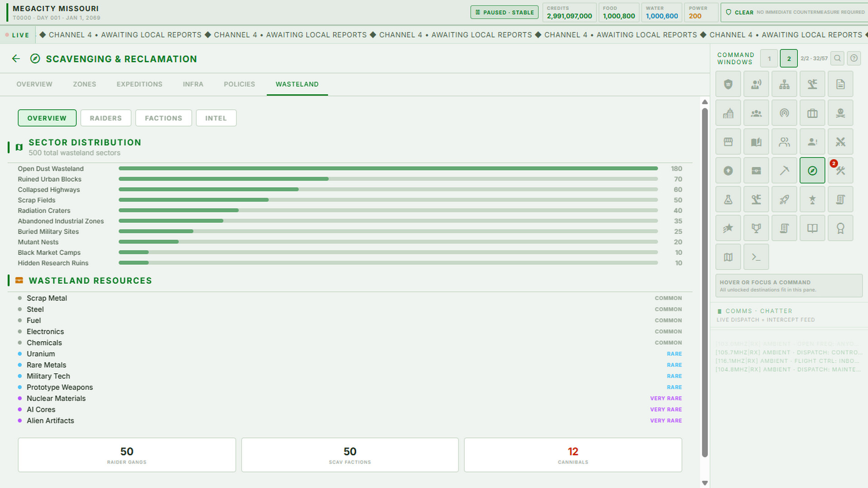Open the org hierarchy chart command

(784, 84)
